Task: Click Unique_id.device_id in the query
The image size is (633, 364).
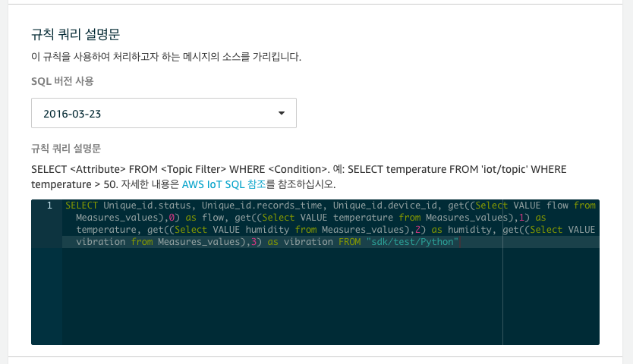Action: [385, 206]
